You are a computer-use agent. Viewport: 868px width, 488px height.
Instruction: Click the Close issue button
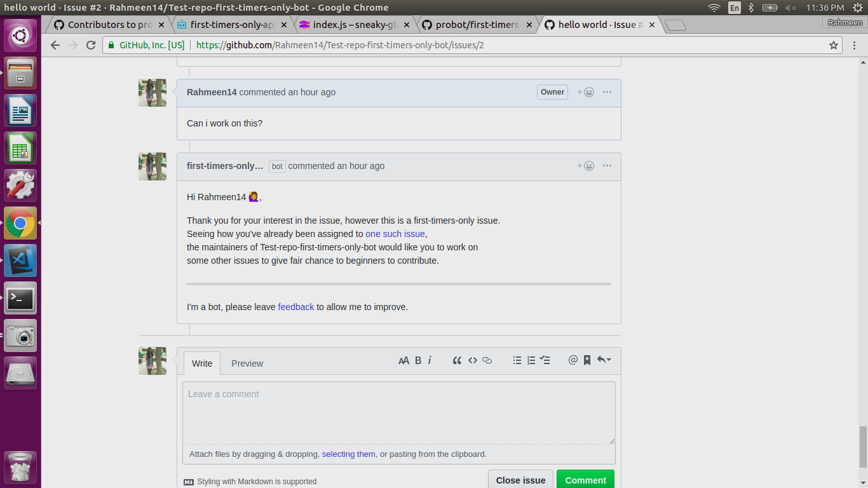click(x=520, y=480)
